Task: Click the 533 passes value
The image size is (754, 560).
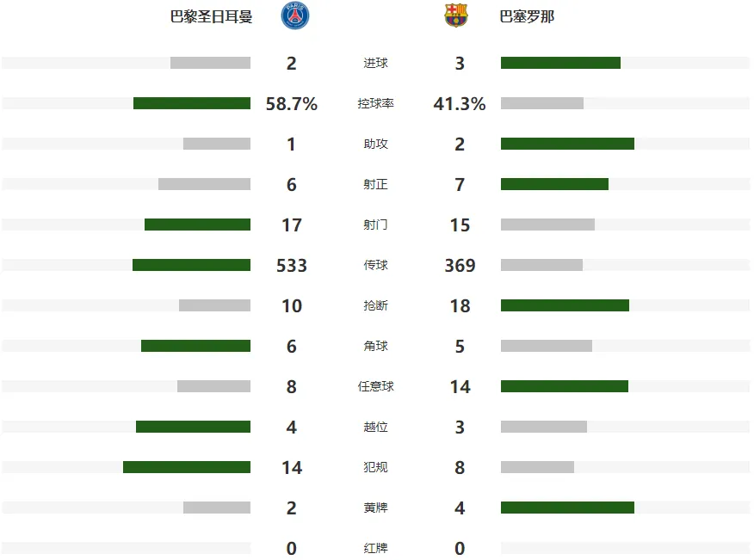Action: click(x=292, y=265)
